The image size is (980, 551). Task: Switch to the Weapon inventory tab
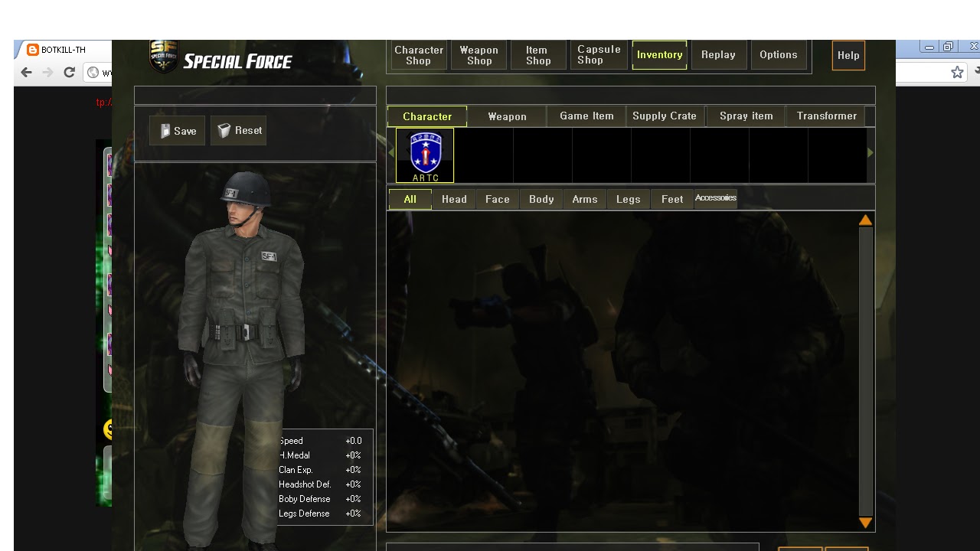(507, 116)
